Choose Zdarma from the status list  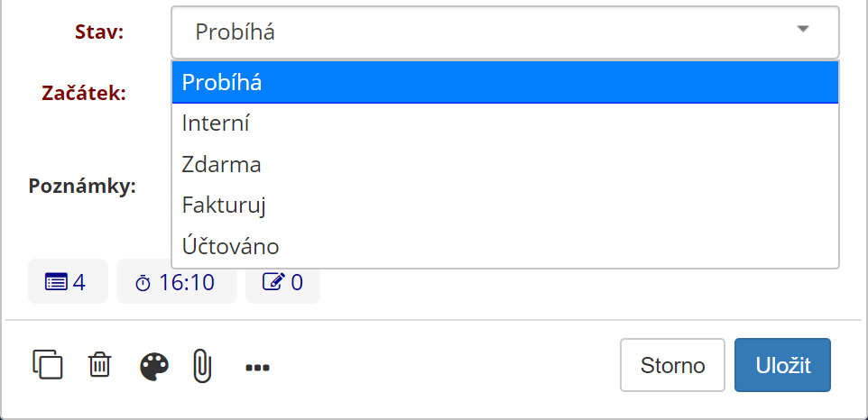click(505, 165)
